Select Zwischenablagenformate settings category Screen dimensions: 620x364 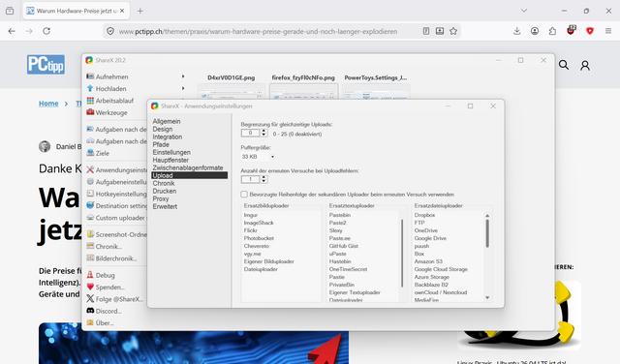click(x=188, y=167)
